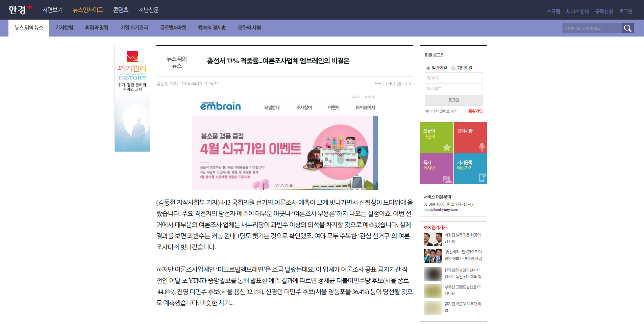Open SNS article 달라진 박근혜 대통령 화법
The image size is (644, 324).
pos(463,307)
